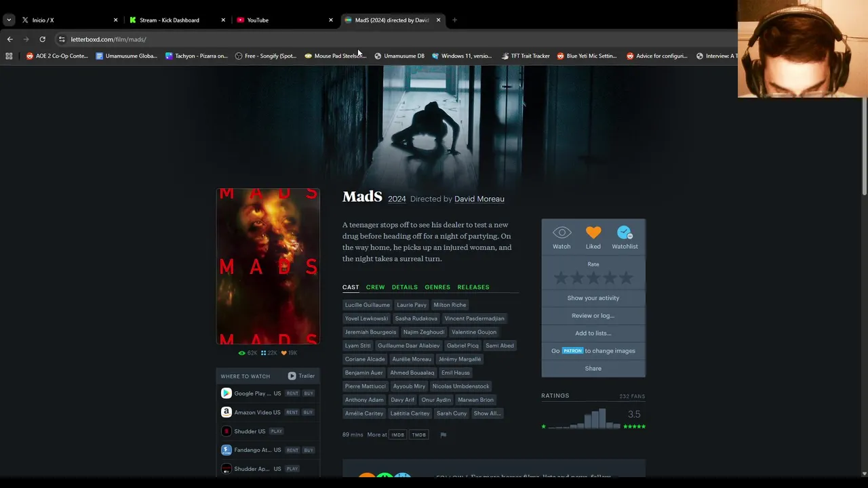This screenshot has height=488, width=868.
Task: Open the Blue Yeti Mic Settings bookmark
Action: 587,56
